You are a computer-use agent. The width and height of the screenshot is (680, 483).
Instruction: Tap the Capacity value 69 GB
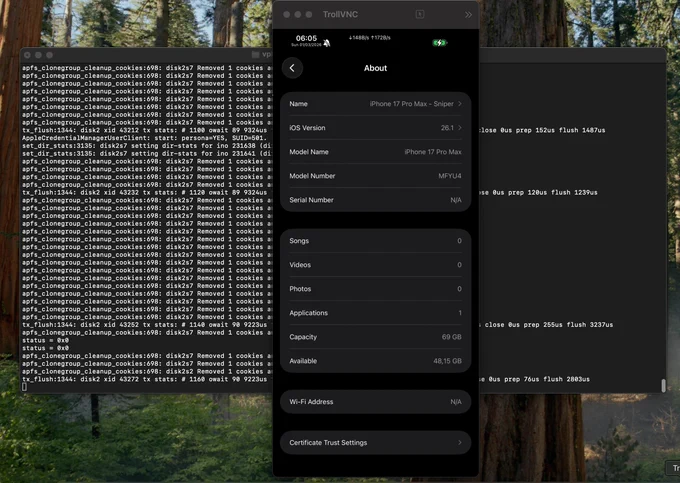pyautogui.click(x=451, y=337)
